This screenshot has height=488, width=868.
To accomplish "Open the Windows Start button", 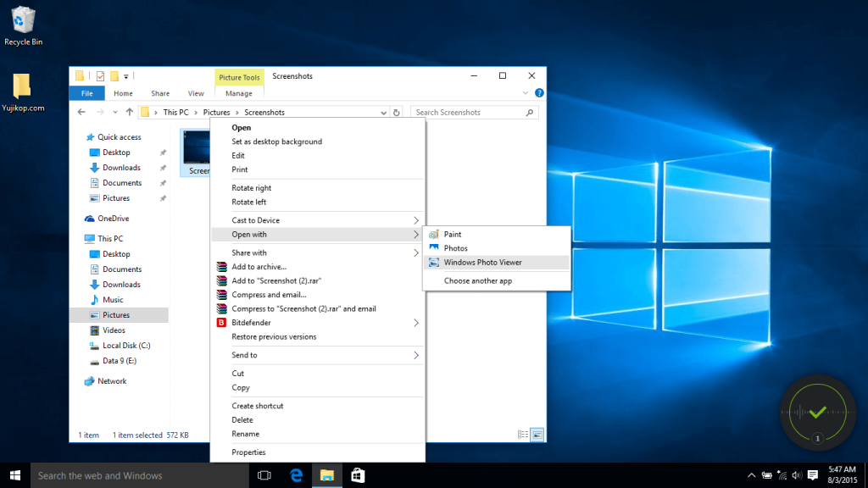I will point(15,475).
